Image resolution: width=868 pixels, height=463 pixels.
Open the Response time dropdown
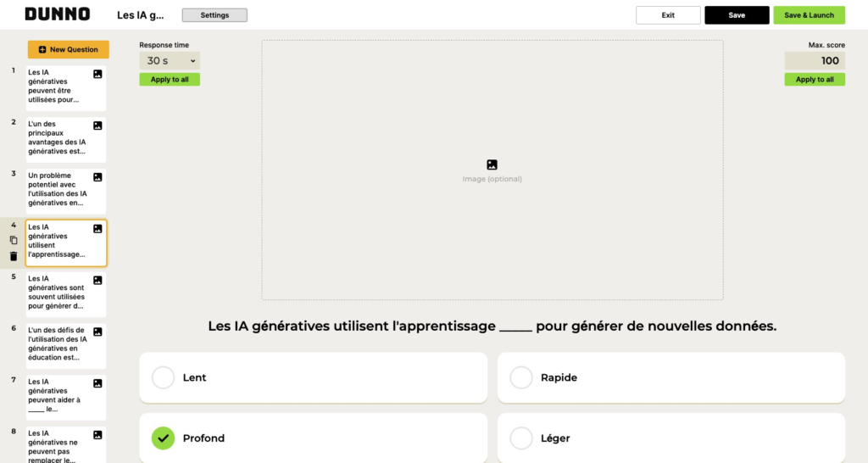click(x=170, y=61)
